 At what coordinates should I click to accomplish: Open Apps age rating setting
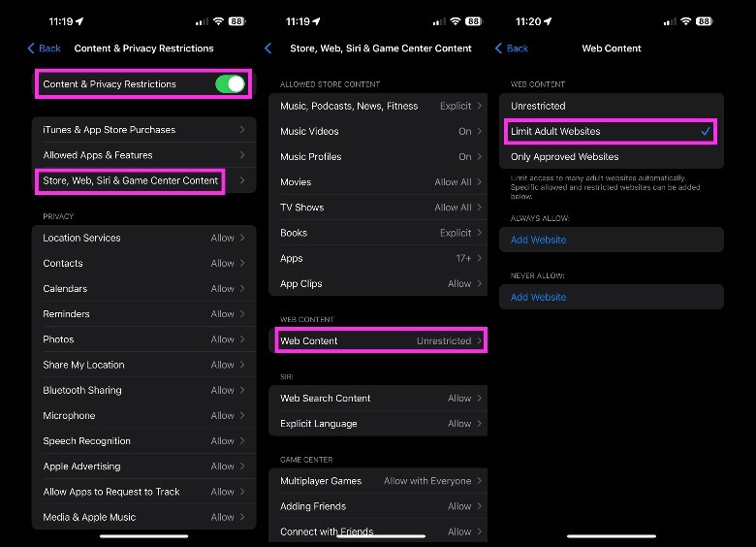[378, 258]
